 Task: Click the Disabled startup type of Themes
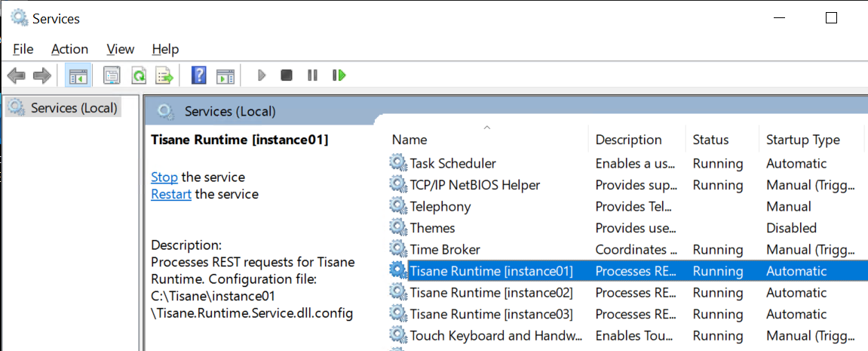point(791,228)
